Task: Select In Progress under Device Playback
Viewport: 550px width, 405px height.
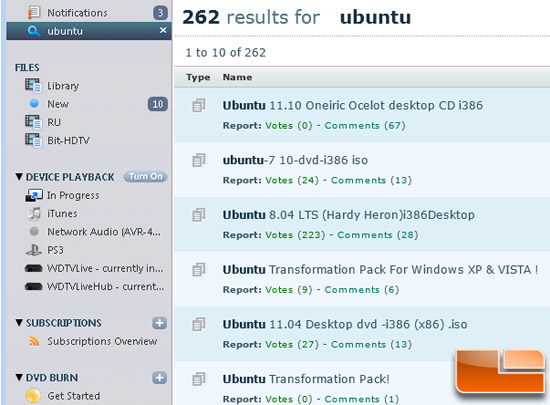Action: pos(73,195)
